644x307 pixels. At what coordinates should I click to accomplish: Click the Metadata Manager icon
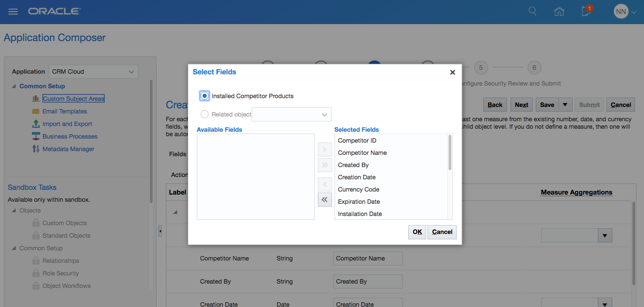(x=36, y=149)
